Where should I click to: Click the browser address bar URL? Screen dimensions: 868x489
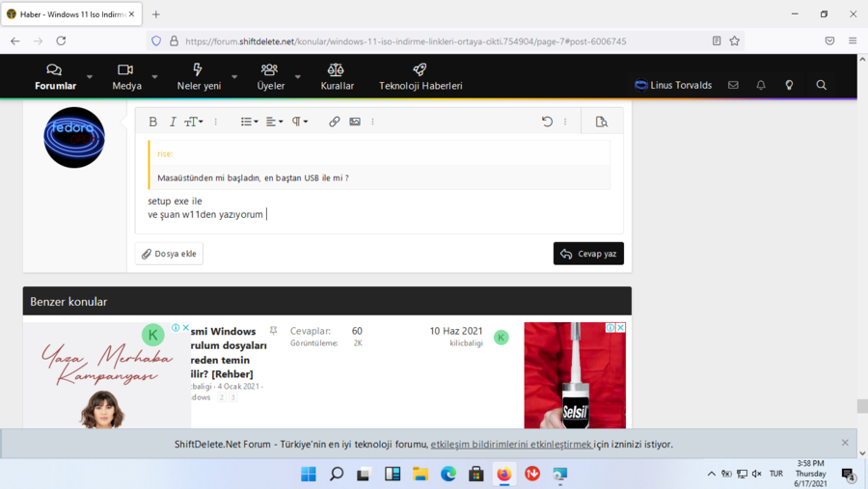(x=406, y=41)
